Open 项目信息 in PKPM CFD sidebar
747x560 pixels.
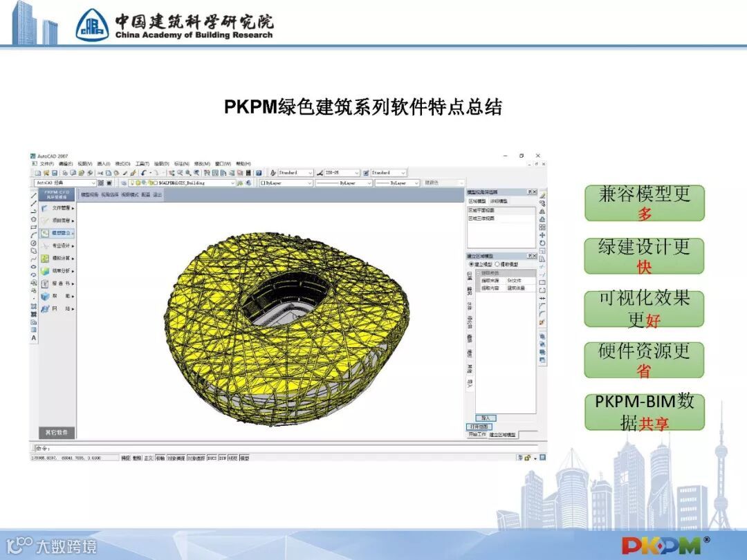pyautogui.click(x=57, y=221)
